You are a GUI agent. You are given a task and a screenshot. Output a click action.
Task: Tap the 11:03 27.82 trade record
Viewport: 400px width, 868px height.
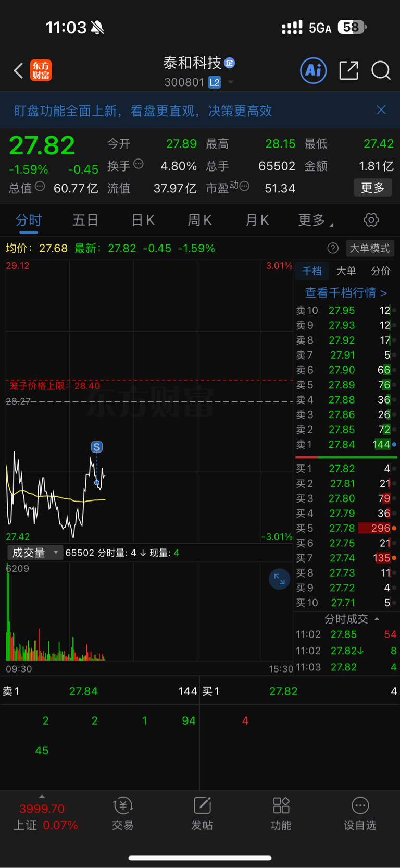346,667
